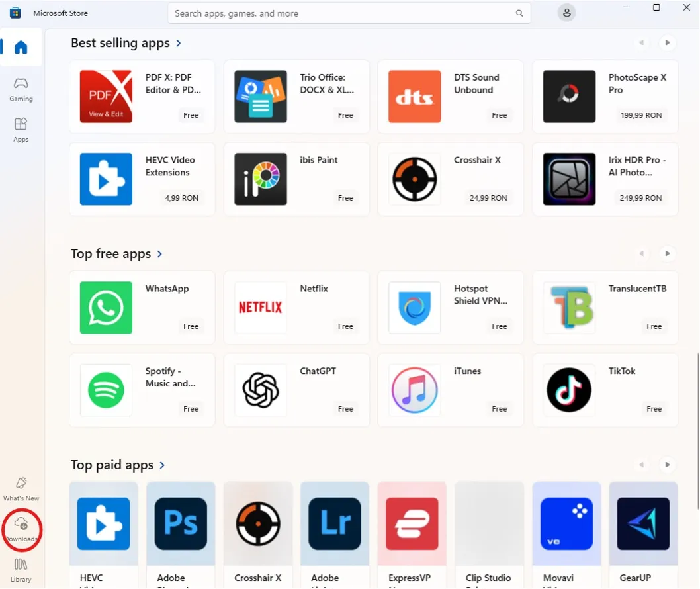Open the Downloads page
The width and height of the screenshot is (700, 589).
click(x=21, y=529)
